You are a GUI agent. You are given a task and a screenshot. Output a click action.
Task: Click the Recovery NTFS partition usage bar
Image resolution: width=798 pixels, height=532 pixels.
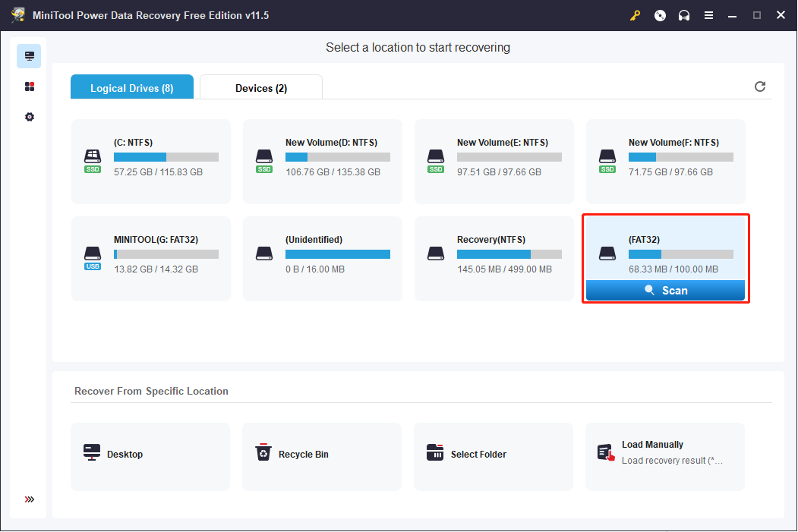pyautogui.click(x=509, y=254)
